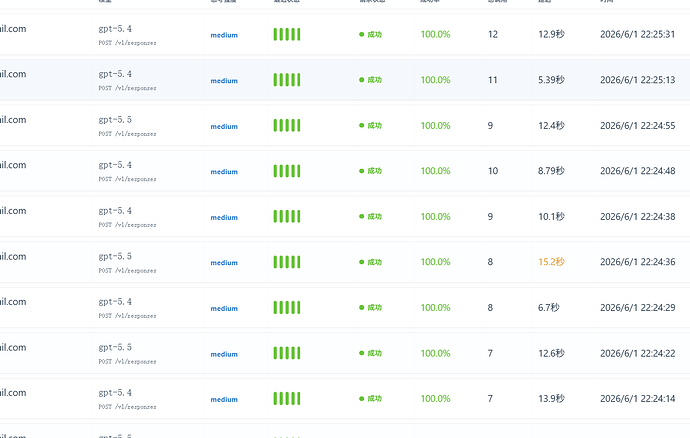Select the 5.39秒 latency value
Viewport: 690px width, 438px height.
[551, 80]
